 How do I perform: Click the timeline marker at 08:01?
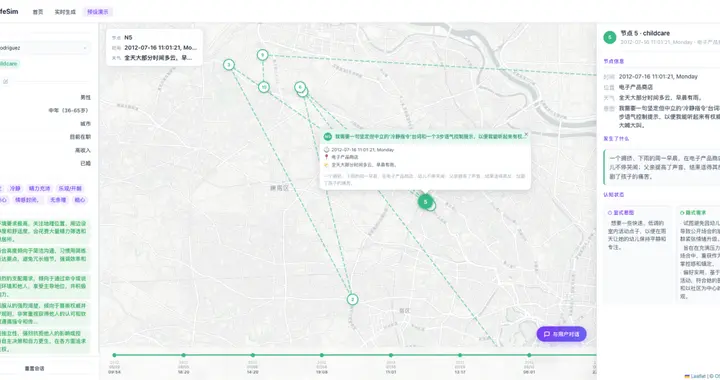[529, 355]
